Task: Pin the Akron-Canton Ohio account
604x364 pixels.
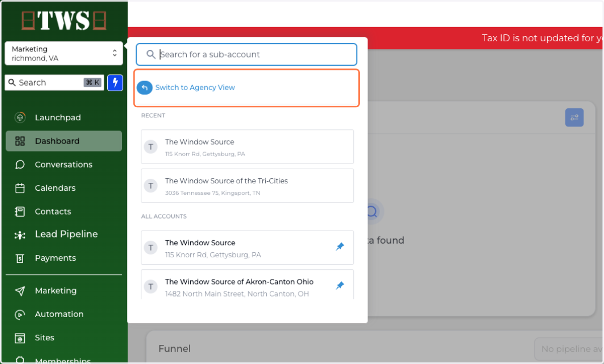Action: [x=340, y=285]
